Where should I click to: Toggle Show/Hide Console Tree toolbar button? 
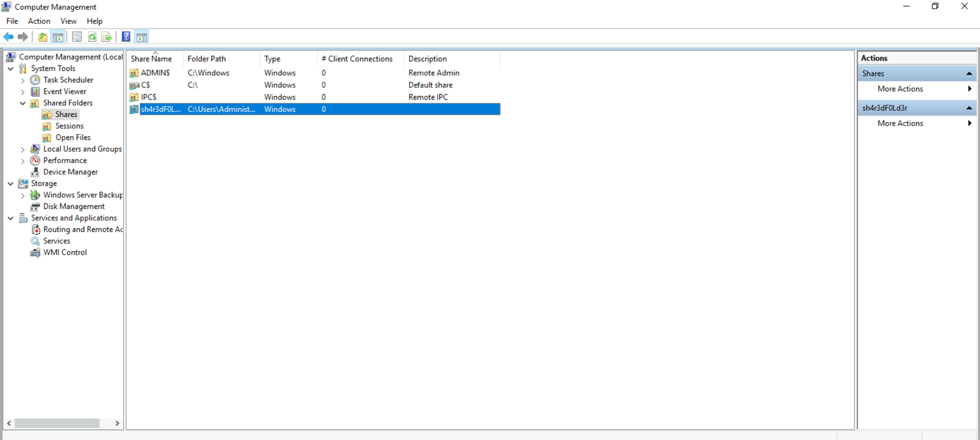[x=58, y=37]
